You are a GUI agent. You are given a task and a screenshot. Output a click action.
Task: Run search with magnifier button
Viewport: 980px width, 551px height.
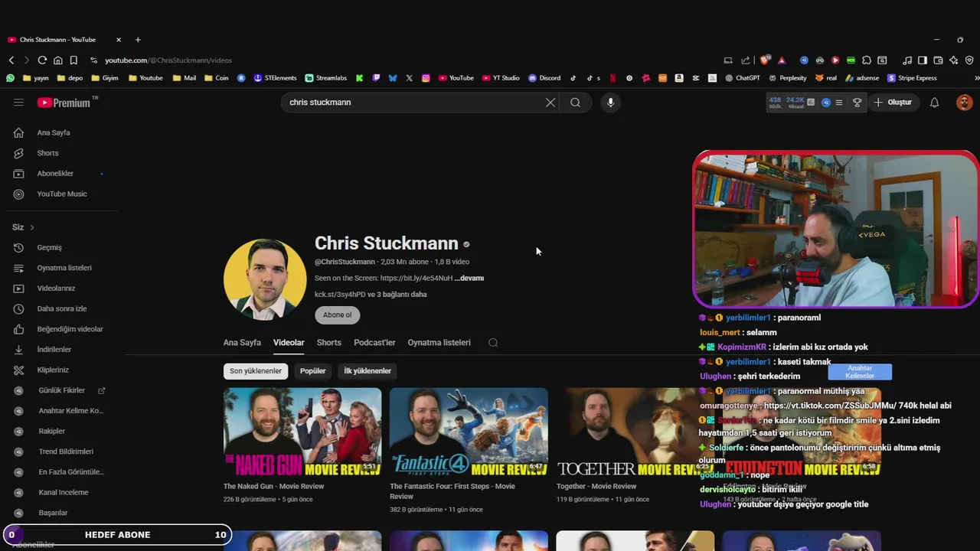click(575, 103)
